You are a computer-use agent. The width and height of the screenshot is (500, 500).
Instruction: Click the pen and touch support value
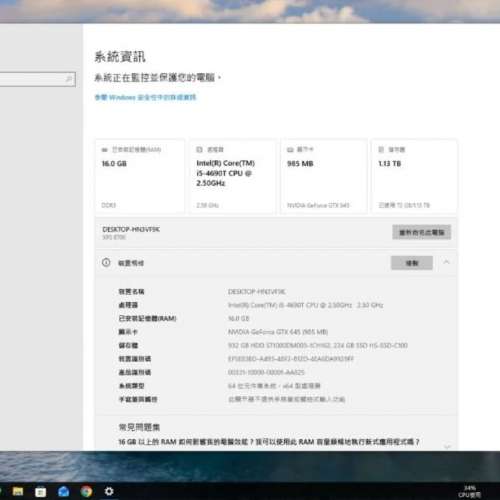[x=286, y=399]
